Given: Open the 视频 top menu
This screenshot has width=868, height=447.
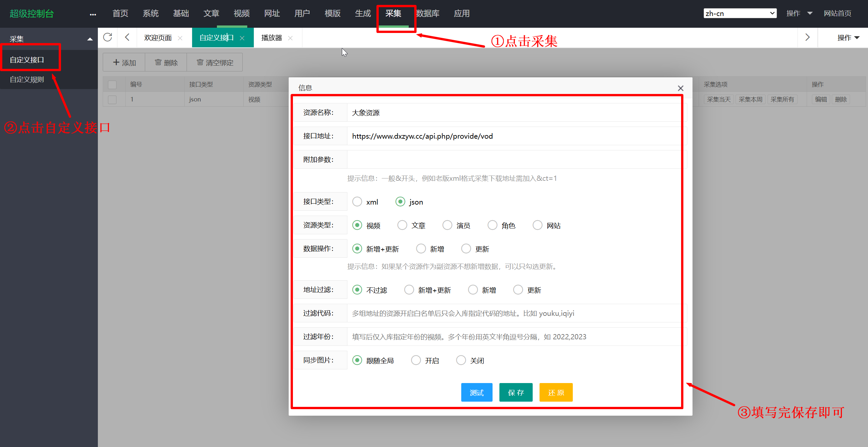Looking at the screenshot, I should point(242,13).
